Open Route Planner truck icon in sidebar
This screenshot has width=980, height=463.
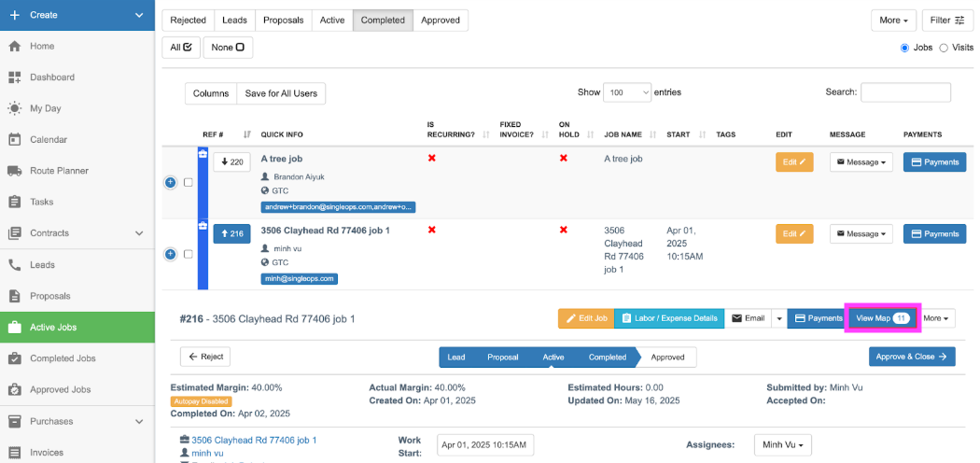click(x=14, y=171)
